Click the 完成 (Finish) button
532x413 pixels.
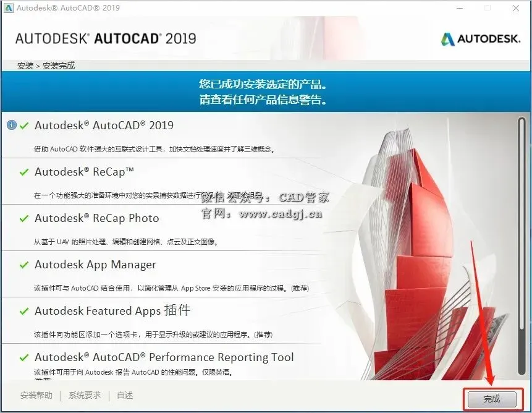[492, 399]
